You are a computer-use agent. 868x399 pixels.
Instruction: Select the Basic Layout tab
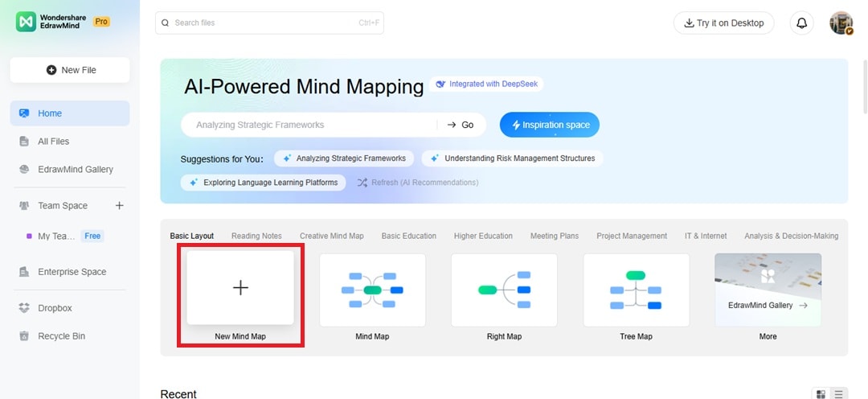(x=191, y=236)
